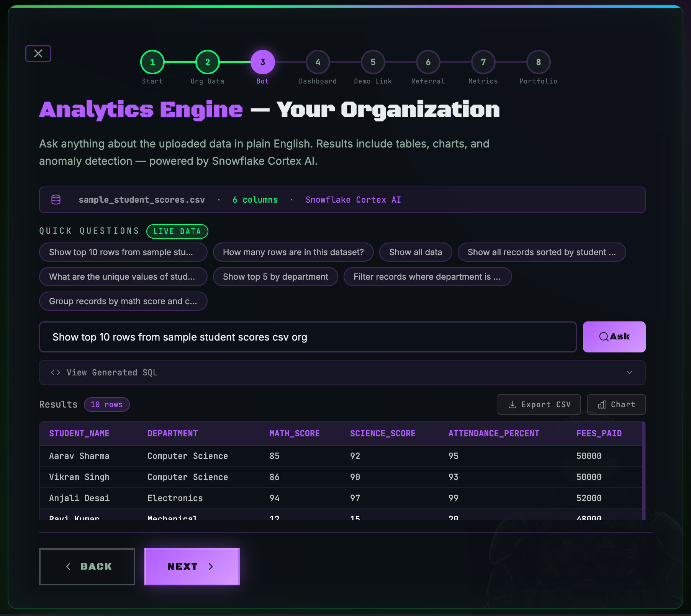Pick 'Show all records sorted by student ...'
The height and width of the screenshot is (616, 691).
coord(542,252)
